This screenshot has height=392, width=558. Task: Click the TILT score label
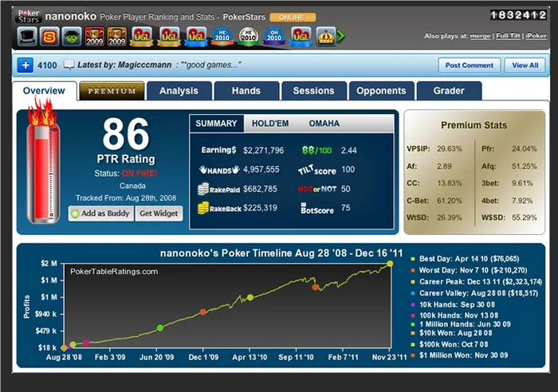coord(316,170)
